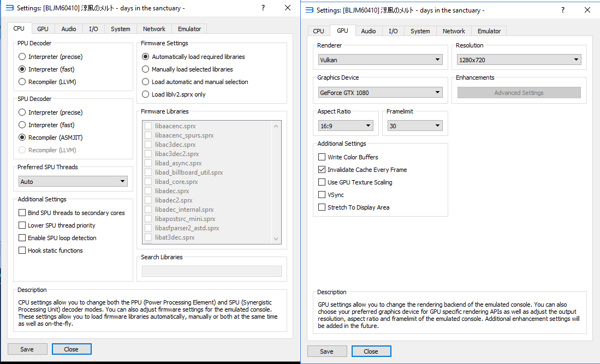The height and width of the screenshot is (364, 600).
Task: Click the RPCS3 icon in right window title bar
Action: [x=310, y=10]
